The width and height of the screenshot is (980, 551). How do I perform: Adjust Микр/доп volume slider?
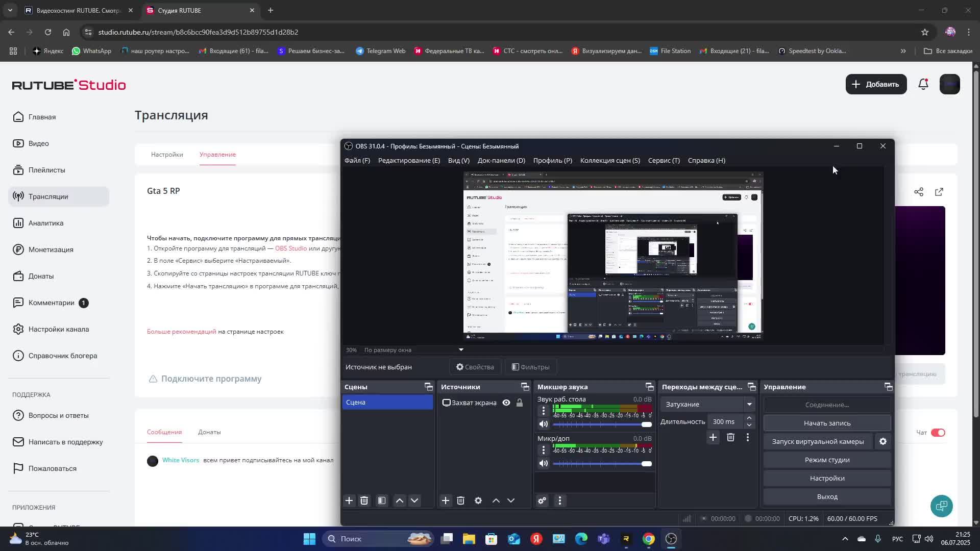click(646, 464)
